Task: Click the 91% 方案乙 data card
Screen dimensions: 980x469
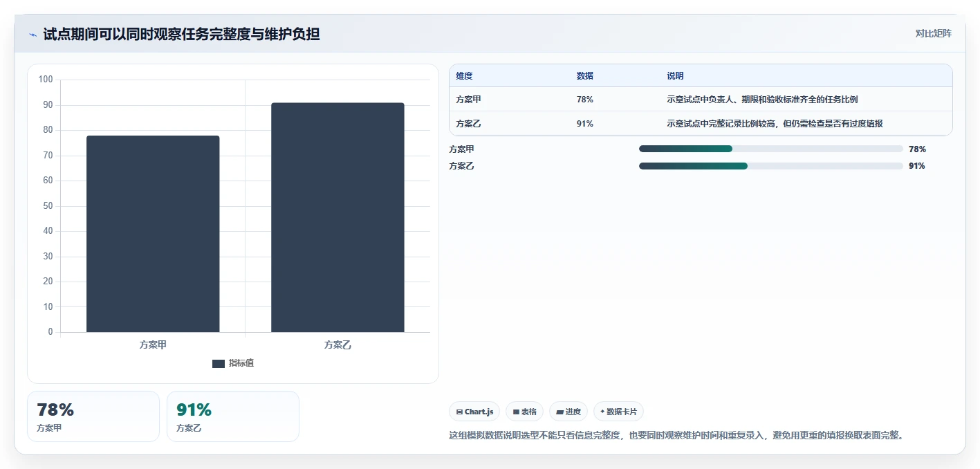Action: click(x=233, y=416)
